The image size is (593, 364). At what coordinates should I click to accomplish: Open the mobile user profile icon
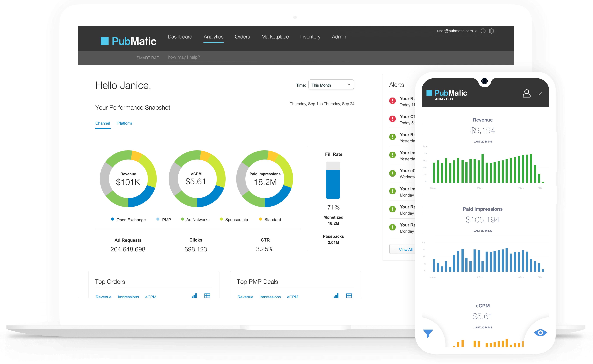pyautogui.click(x=527, y=93)
